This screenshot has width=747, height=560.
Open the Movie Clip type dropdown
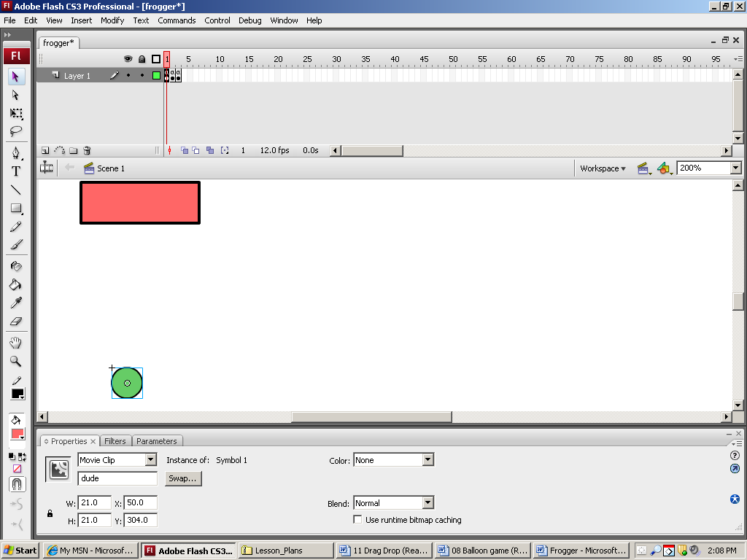click(x=151, y=460)
